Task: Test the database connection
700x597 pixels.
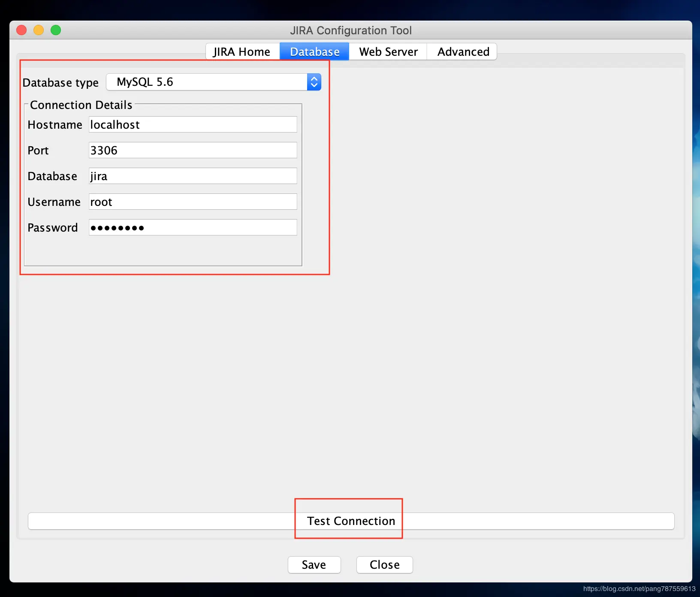Action: [351, 521]
